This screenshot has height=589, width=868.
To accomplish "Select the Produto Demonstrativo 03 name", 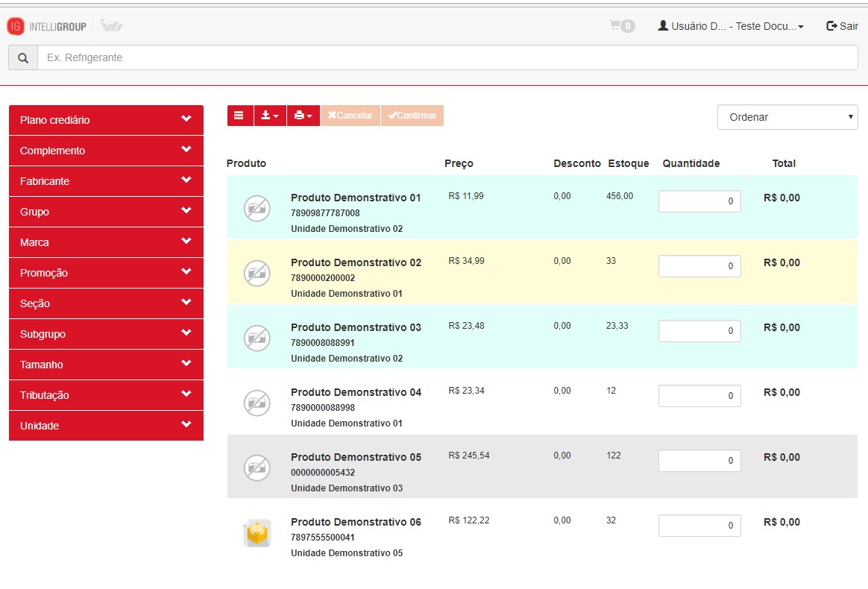I will click(x=356, y=327).
